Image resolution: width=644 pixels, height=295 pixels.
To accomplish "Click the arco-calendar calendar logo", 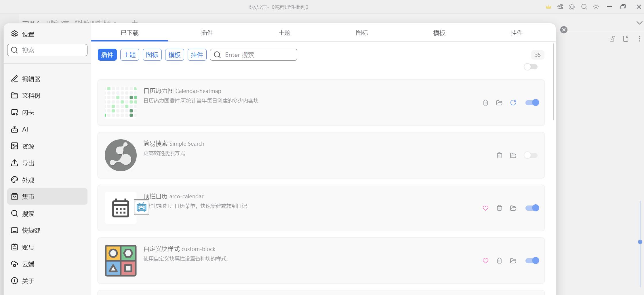I will point(121,208).
